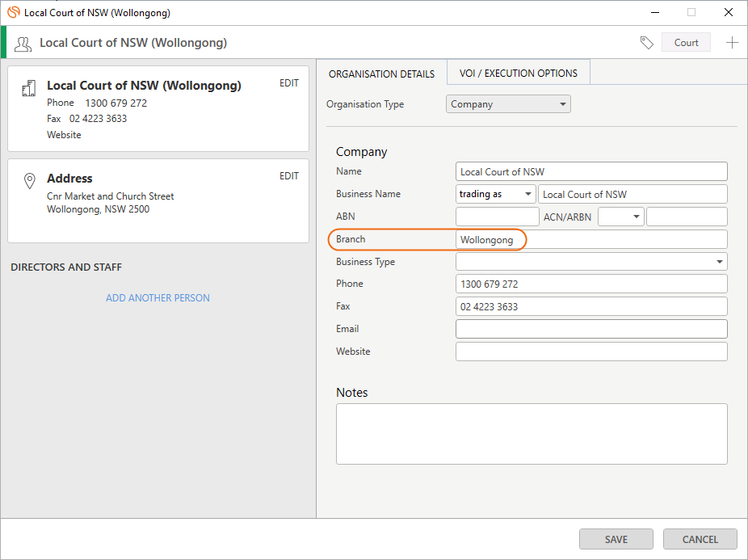Close the Local Court window
This screenshot has width=748, height=560.
[729, 12]
